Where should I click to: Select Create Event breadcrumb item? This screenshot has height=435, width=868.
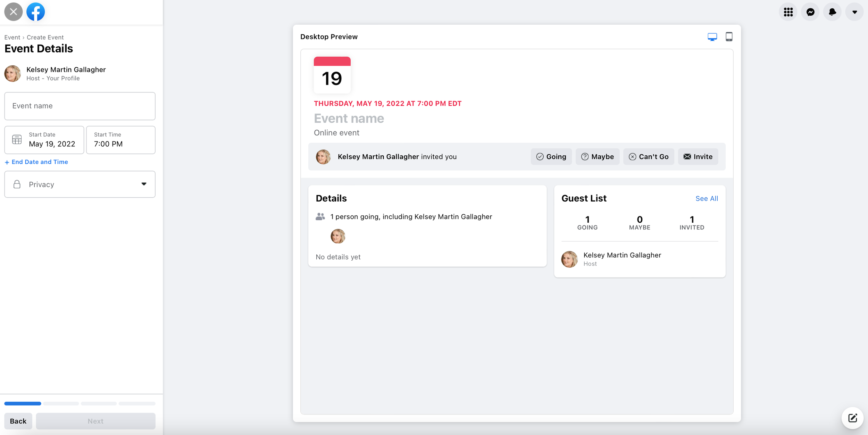click(45, 37)
